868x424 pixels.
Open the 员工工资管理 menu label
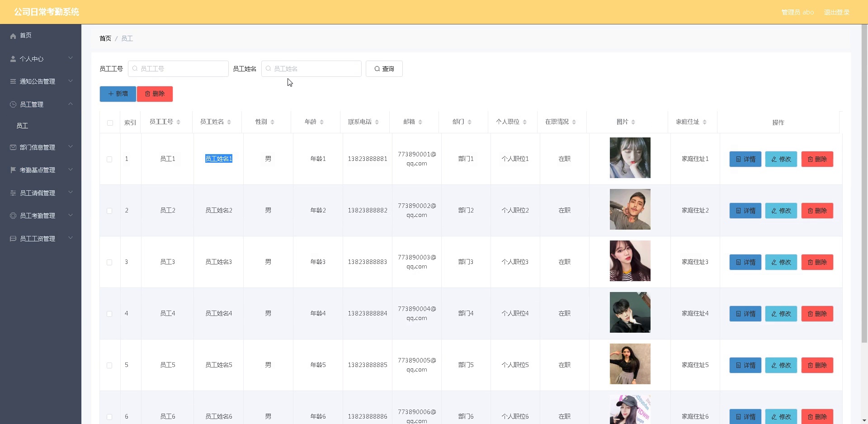(38, 239)
